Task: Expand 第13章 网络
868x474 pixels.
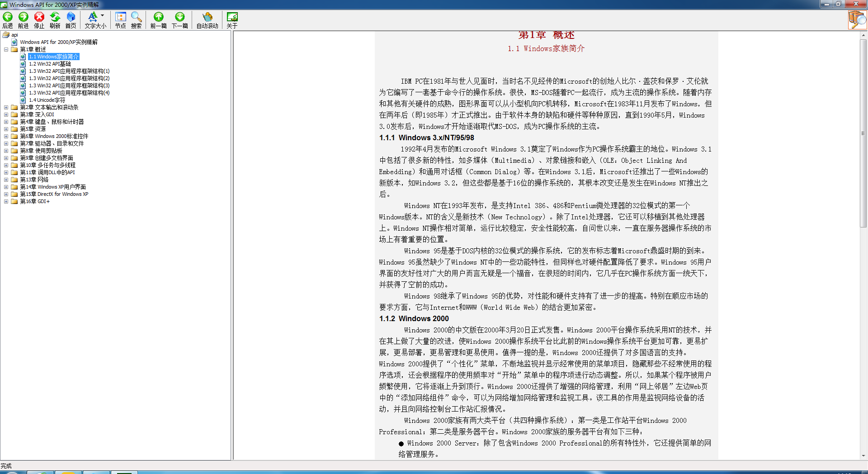Action: (x=6, y=180)
